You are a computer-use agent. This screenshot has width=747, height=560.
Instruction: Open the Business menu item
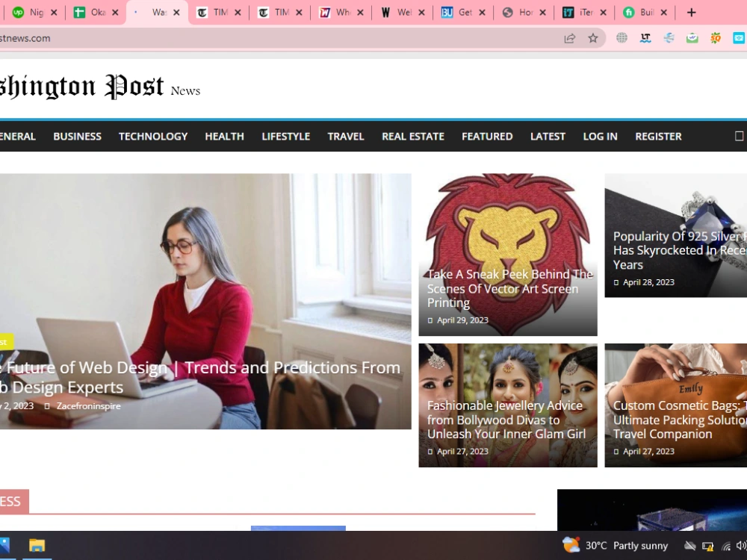pos(77,136)
